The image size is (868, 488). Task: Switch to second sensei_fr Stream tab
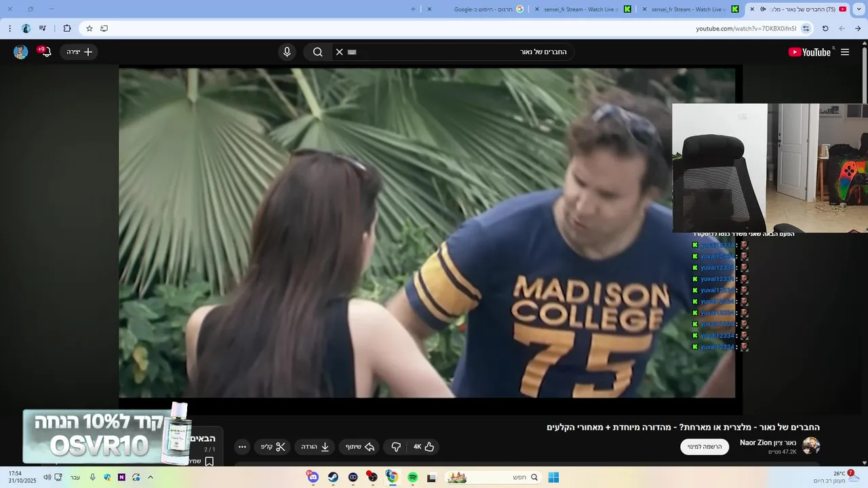[x=583, y=9]
